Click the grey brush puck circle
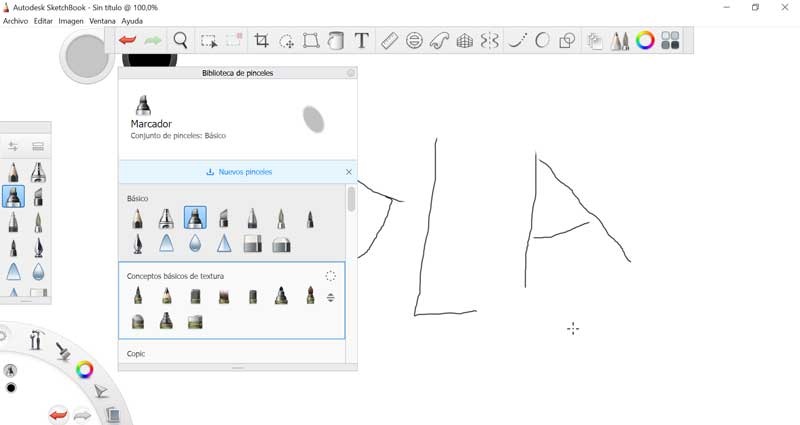The height and width of the screenshot is (425, 800). click(x=87, y=57)
